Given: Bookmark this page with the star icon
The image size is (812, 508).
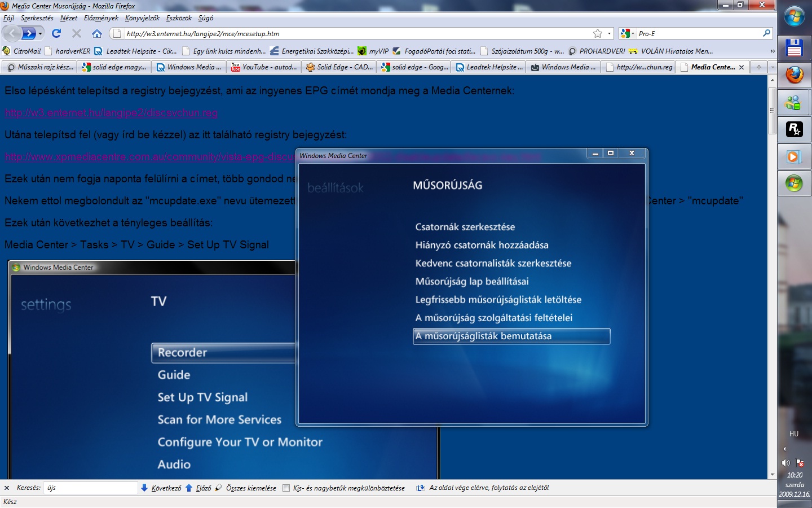Looking at the screenshot, I should [598, 33].
